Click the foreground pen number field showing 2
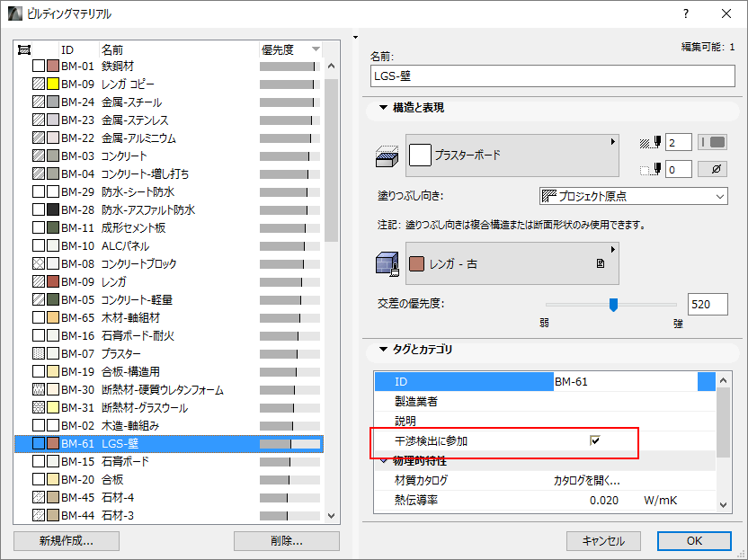Viewport: 748px width, 560px height. [679, 142]
